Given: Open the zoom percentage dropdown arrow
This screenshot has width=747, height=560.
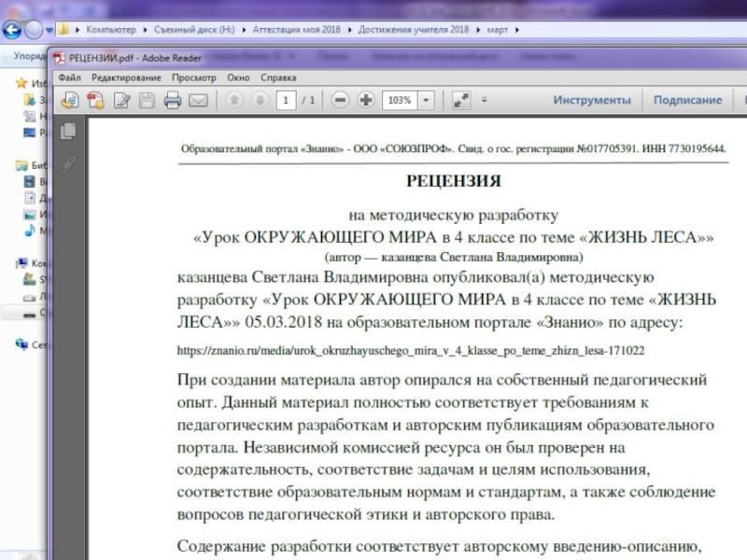Looking at the screenshot, I should 427,100.
